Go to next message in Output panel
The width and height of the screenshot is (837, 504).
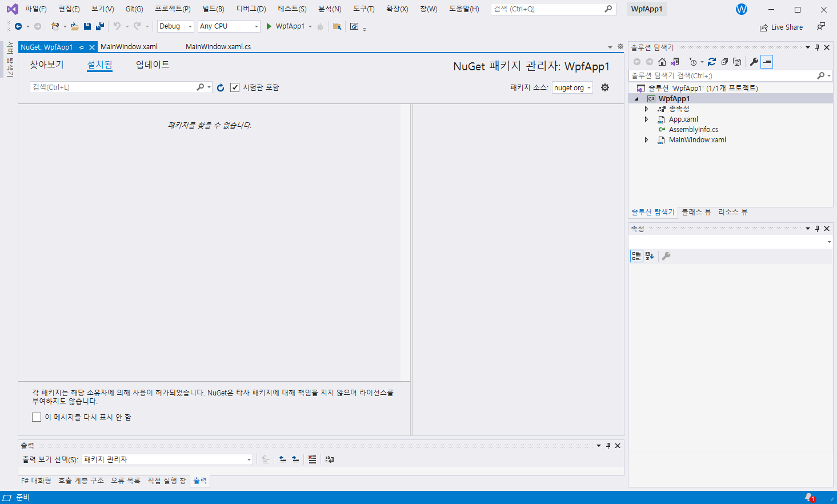tap(295, 459)
